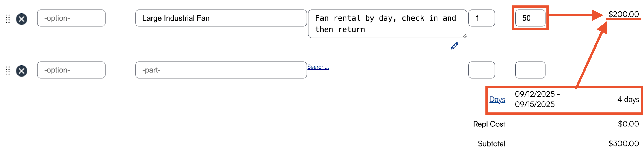Click the drag handle on the empty part row
644x147 pixels.
pyautogui.click(x=8, y=71)
